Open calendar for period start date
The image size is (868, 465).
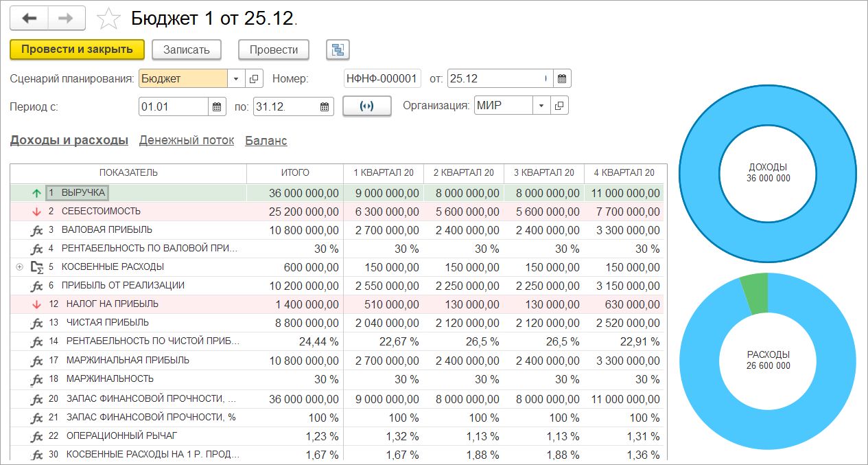tap(217, 106)
